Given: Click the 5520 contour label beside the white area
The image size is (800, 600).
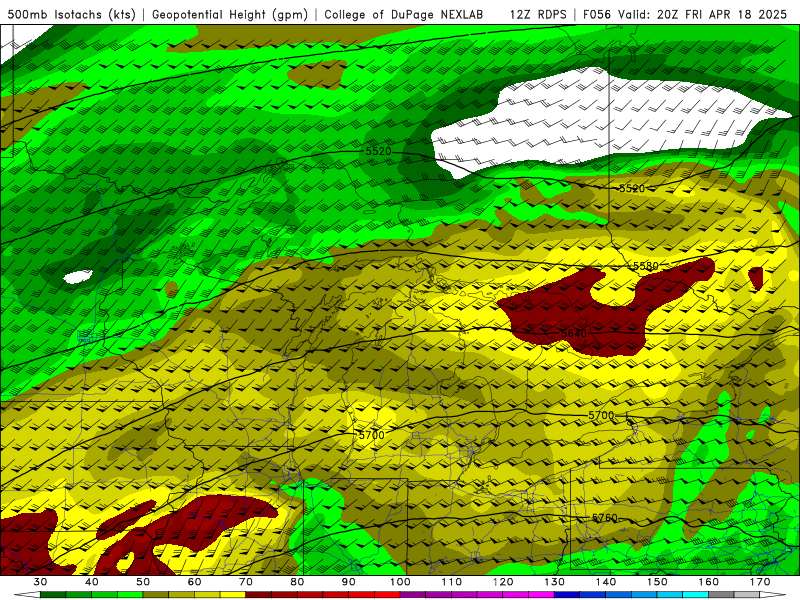Looking at the screenshot, I should [379, 152].
